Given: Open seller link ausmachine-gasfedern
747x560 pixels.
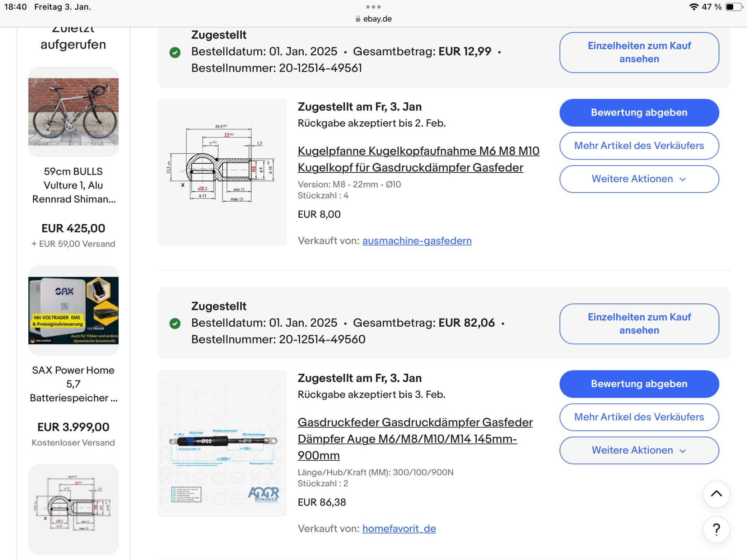Looking at the screenshot, I should coord(417,241).
